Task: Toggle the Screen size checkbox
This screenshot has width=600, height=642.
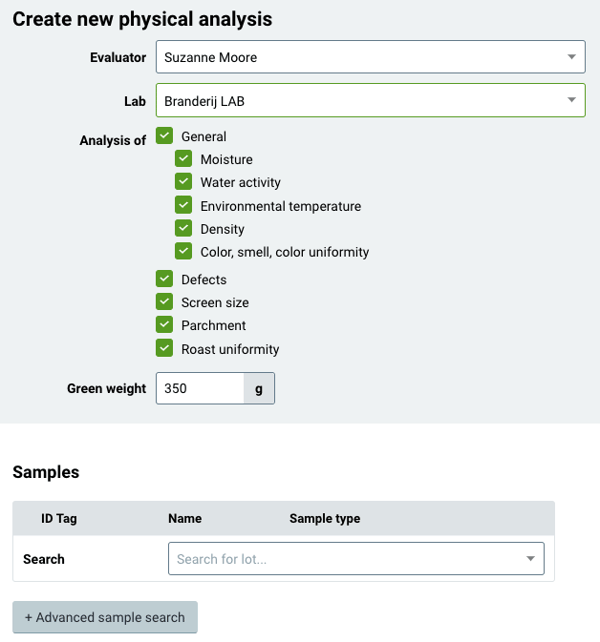Action: [x=164, y=302]
